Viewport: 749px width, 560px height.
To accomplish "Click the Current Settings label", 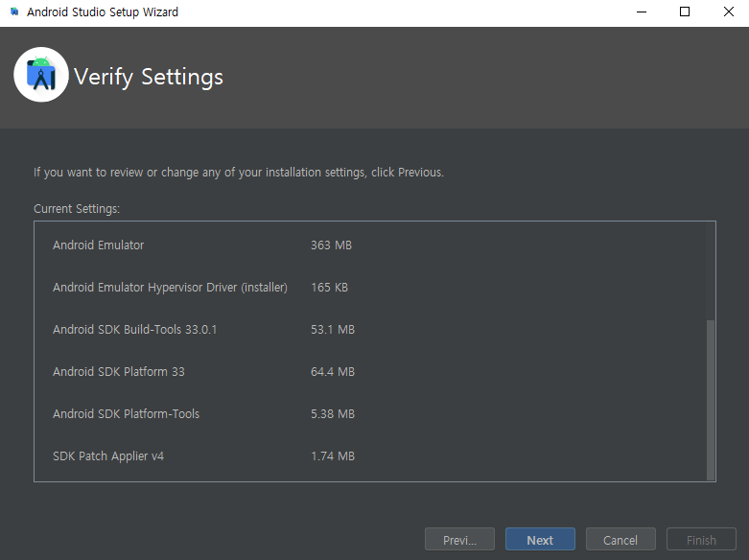I will (x=77, y=209).
